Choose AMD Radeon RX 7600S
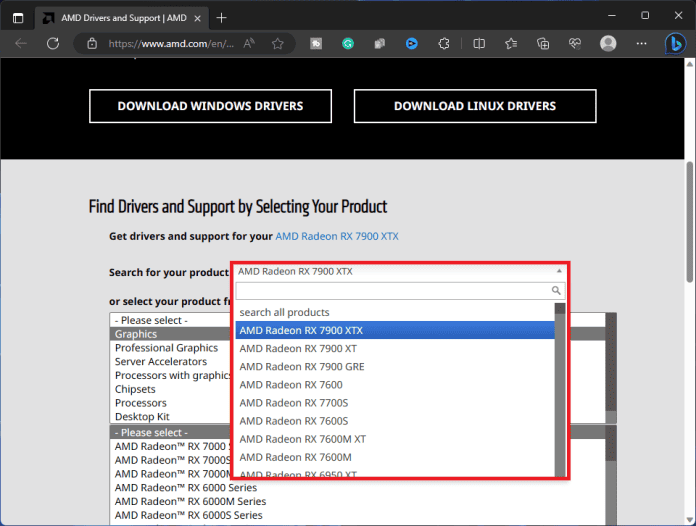696x526 pixels. (395, 421)
